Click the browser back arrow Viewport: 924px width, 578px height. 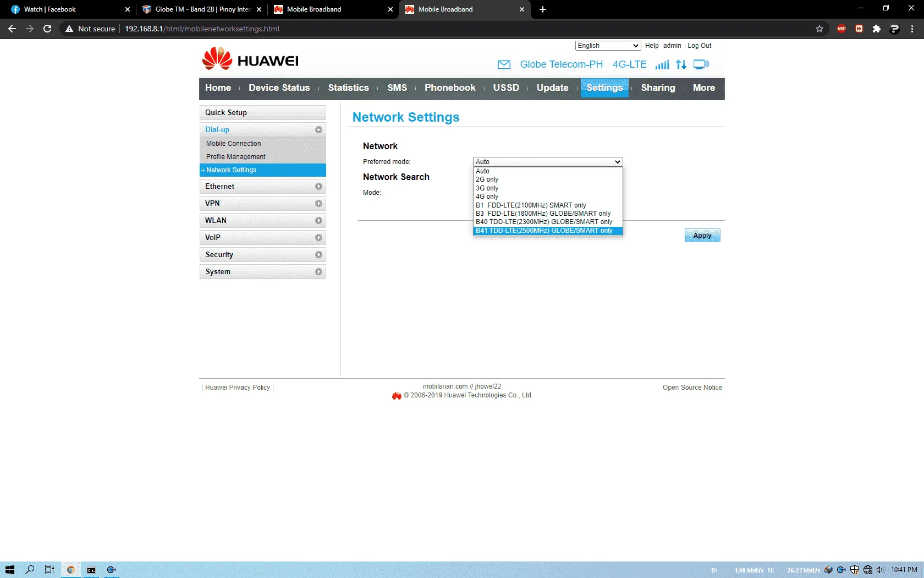[x=12, y=29]
